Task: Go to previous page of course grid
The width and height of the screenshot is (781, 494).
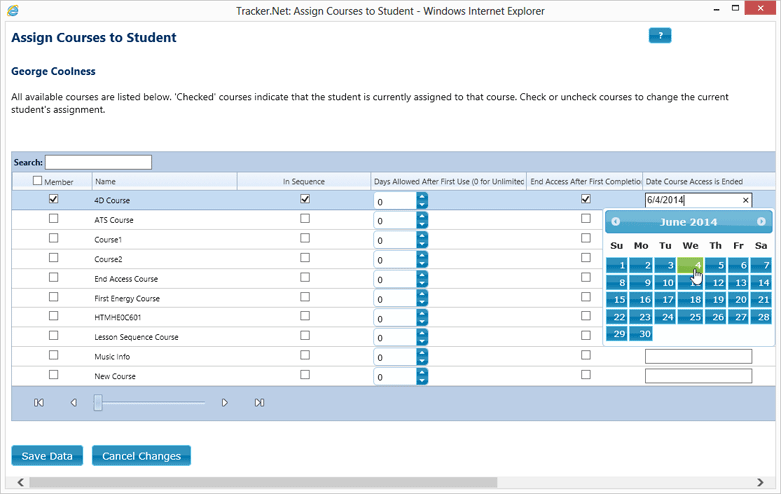Action: coord(74,402)
